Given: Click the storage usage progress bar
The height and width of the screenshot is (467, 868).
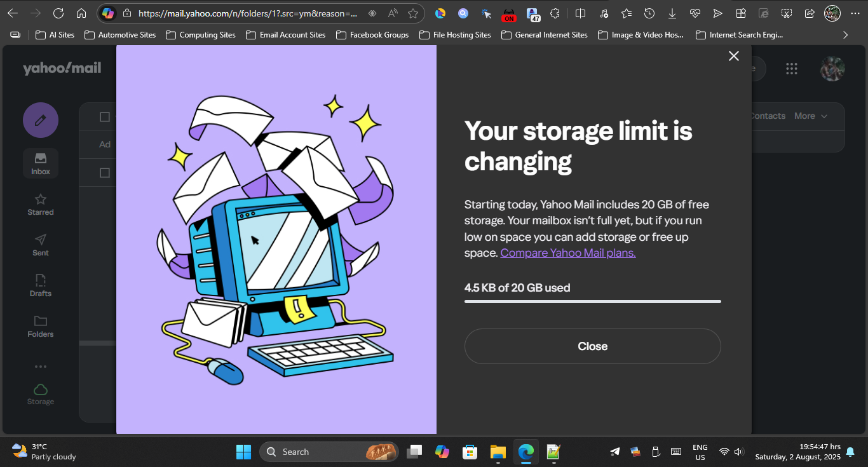Looking at the screenshot, I should pos(593,301).
